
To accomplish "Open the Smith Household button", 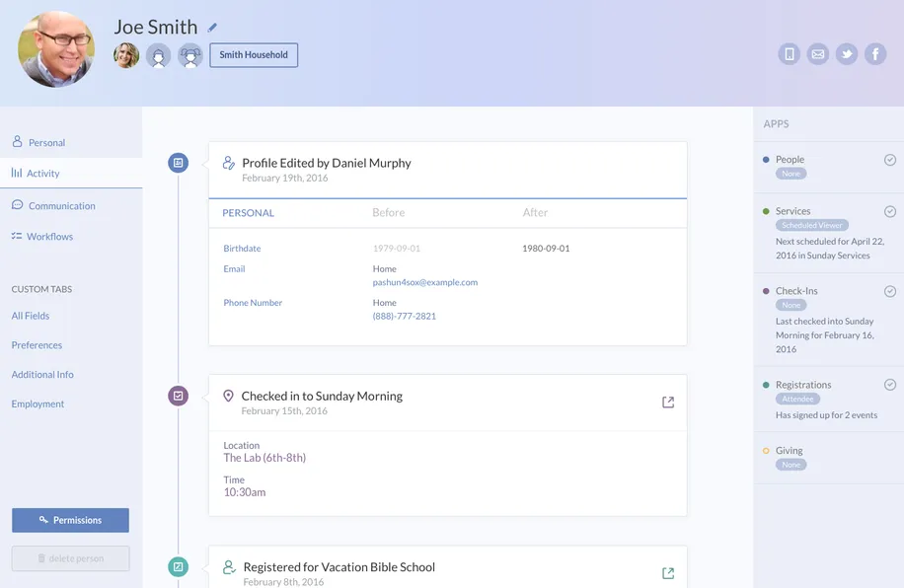I will click(254, 55).
